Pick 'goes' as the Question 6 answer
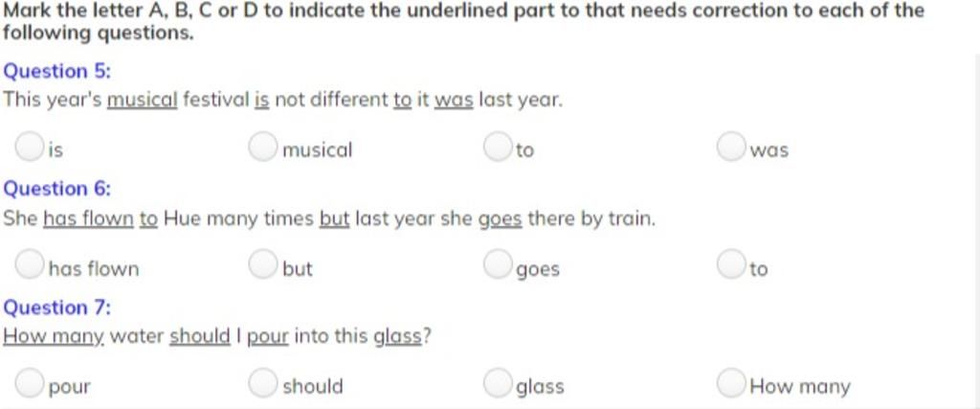Image resolution: width=980 pixels, height=409 pixels. pyautogui.click(x=498, y=264)
